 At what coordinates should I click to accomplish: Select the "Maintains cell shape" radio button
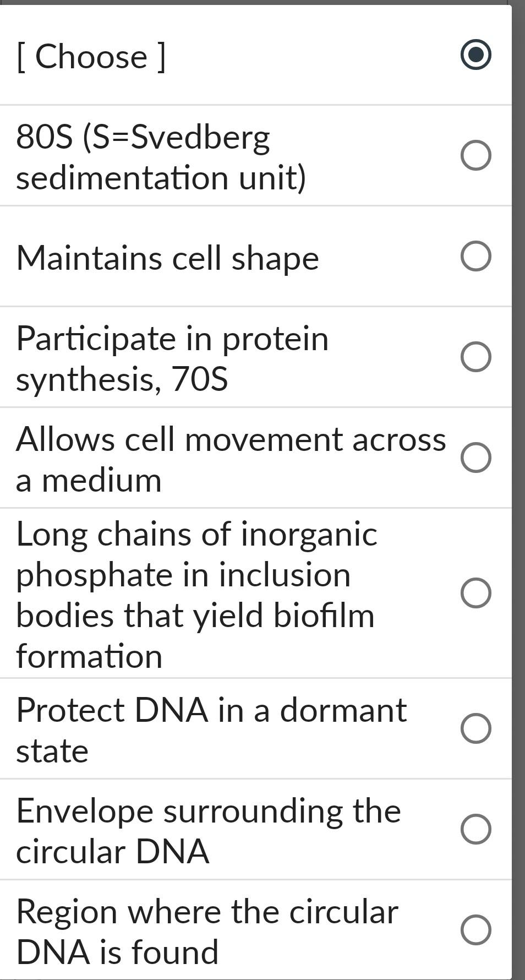coord(475,255)
